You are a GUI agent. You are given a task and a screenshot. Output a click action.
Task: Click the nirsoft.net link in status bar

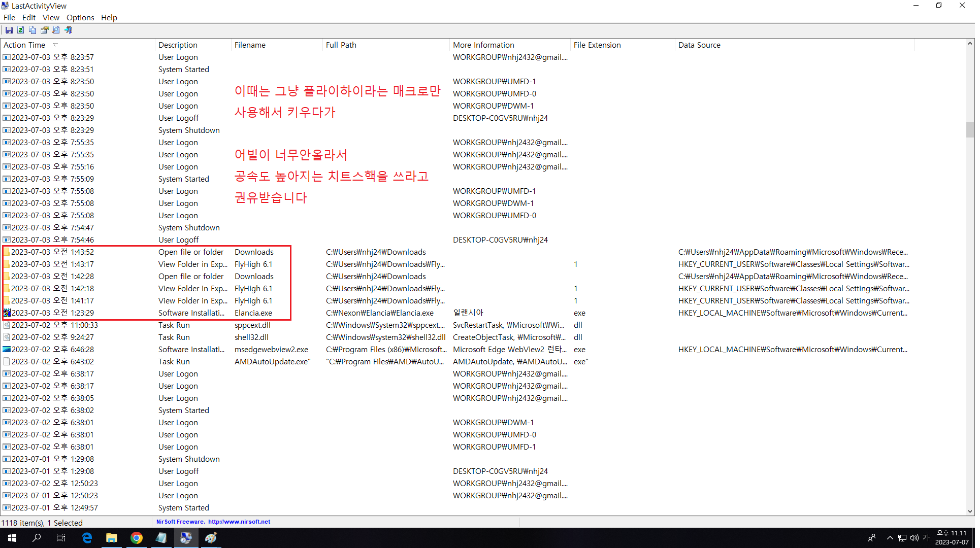pos(239,522)
